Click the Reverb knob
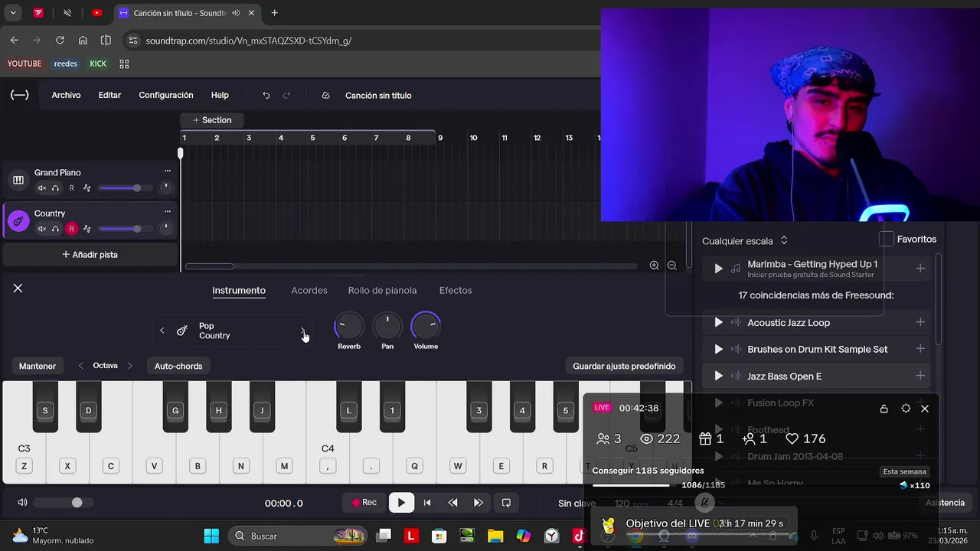This screenshot has height=551, width=980. (348, 327)
